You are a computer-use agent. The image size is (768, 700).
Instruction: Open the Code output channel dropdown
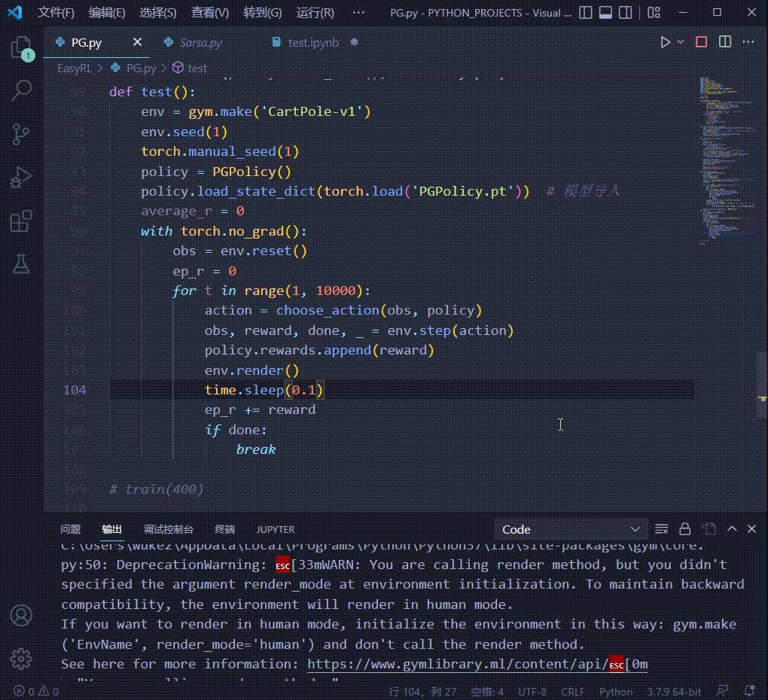[571, 529]
